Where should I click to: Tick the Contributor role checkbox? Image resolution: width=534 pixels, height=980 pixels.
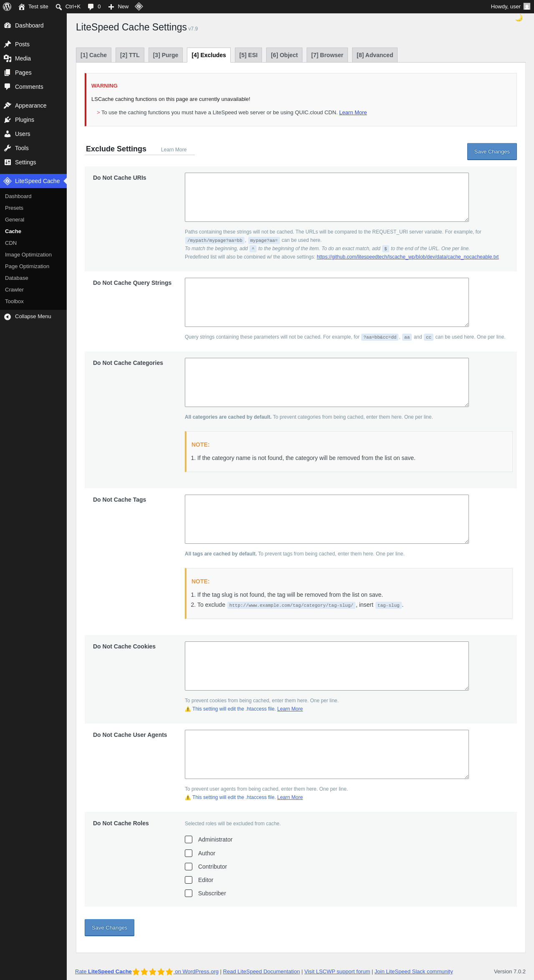(189, 867)
